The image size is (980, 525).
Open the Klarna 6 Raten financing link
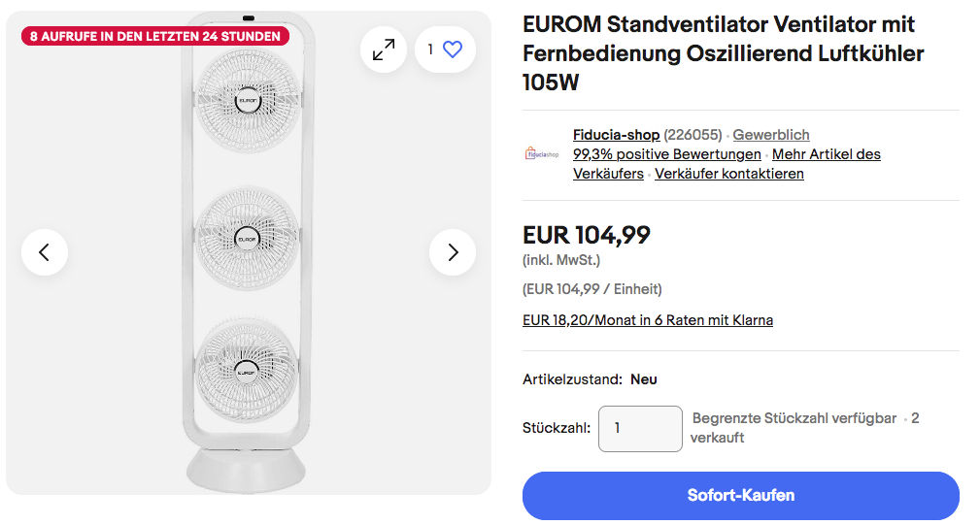pos(647,320)
